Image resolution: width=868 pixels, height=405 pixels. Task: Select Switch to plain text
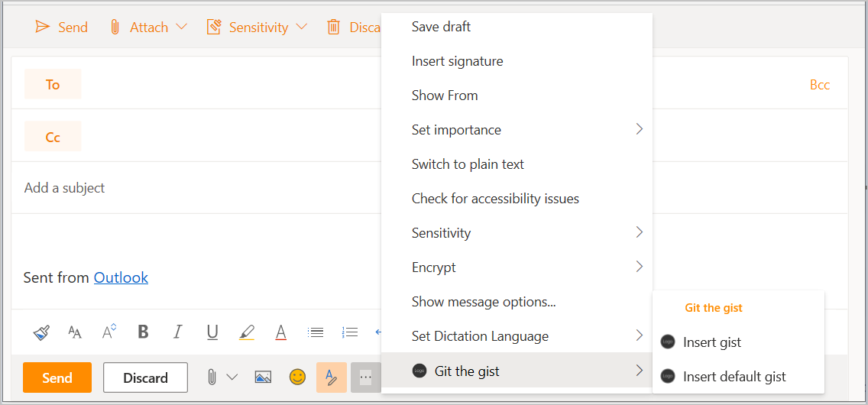517,164
